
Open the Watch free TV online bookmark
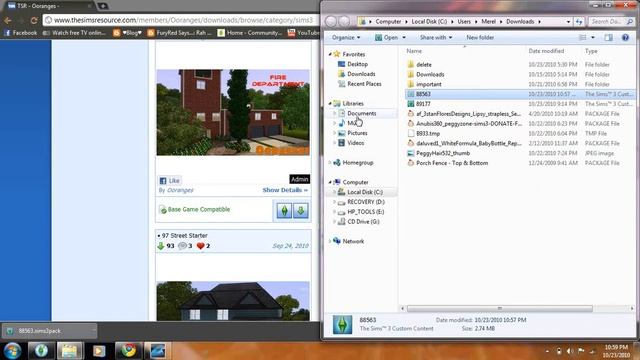pyautogui.click(x=74, y=33)
